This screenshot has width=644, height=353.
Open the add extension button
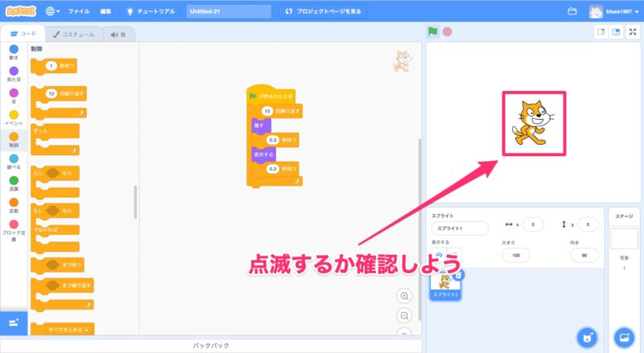pos(12,322)
